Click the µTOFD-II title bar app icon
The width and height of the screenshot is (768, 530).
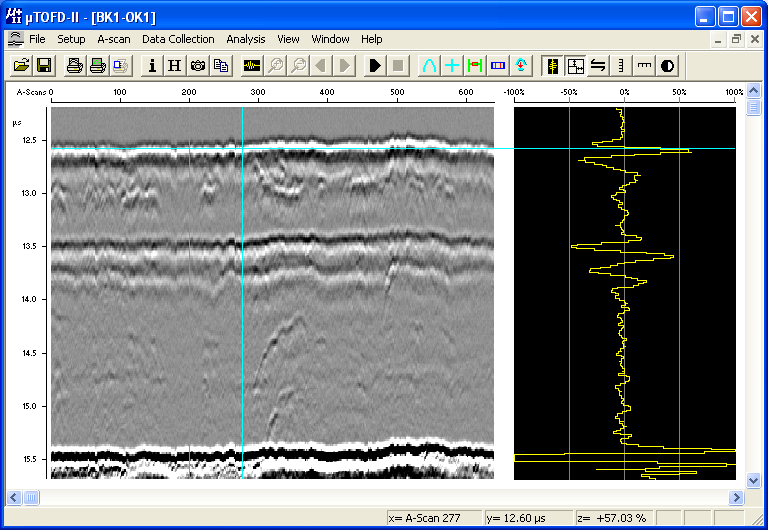point(14,17)
